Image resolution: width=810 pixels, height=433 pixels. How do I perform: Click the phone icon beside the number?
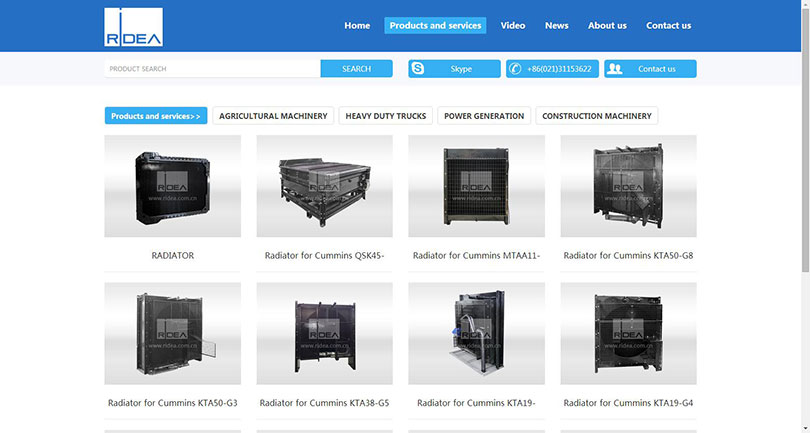click(x=515, y=69)
